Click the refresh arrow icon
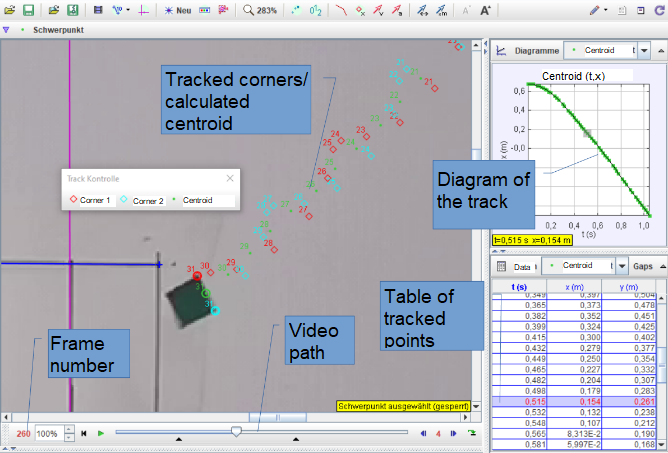668x453 pixels. 659,10
